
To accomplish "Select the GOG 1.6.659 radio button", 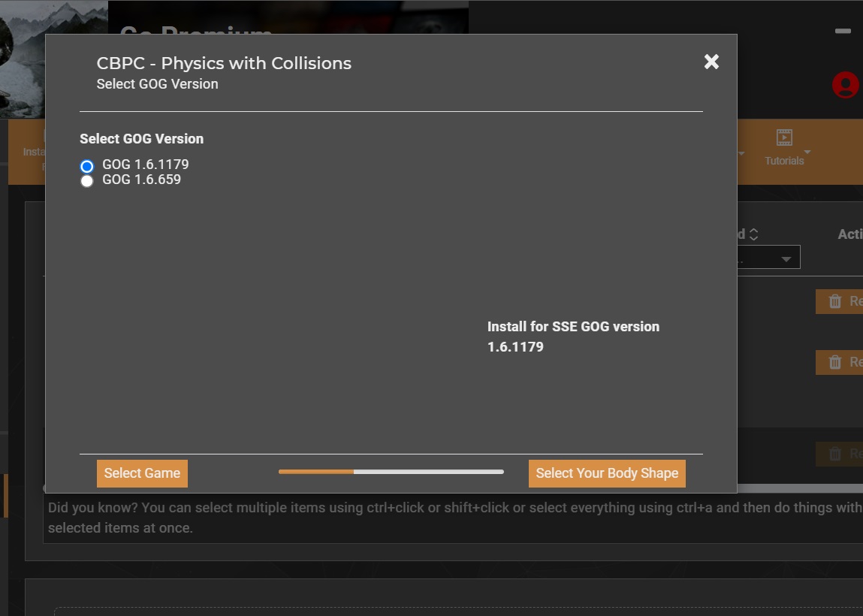I will pyautogui.click(x=87, y=180).
